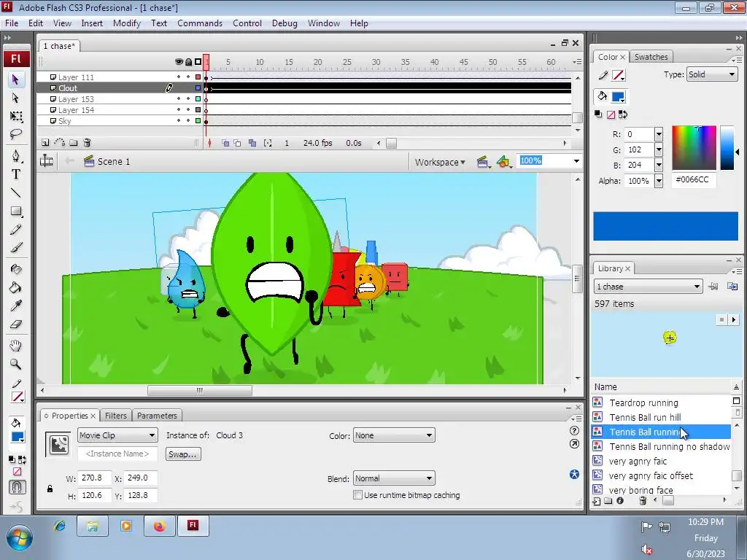This screenshot has width=747, height=560.
Task: Toggle visibility of Layer 154
Action: (179, 110)
